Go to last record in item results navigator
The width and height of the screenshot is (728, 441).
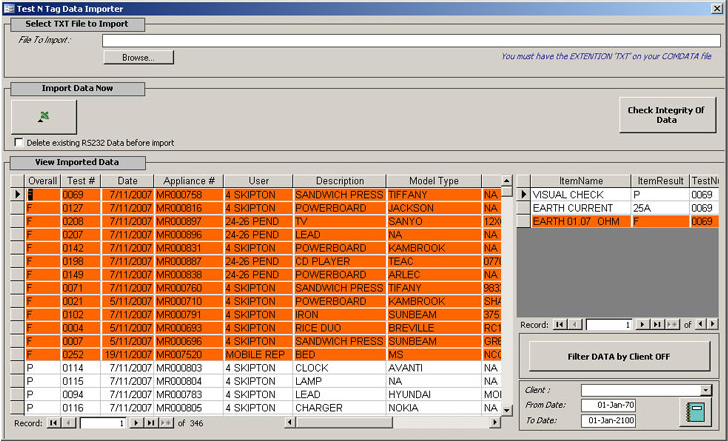(657, 324)
